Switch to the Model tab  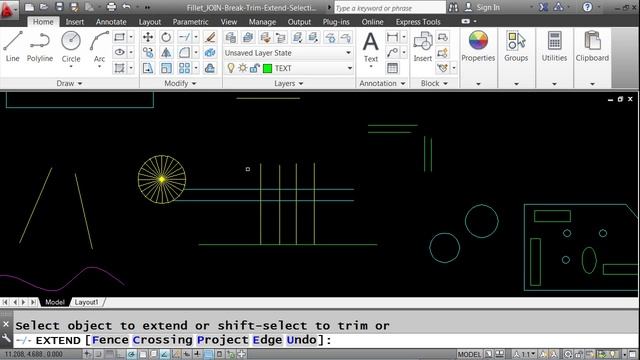coord(55,302)
